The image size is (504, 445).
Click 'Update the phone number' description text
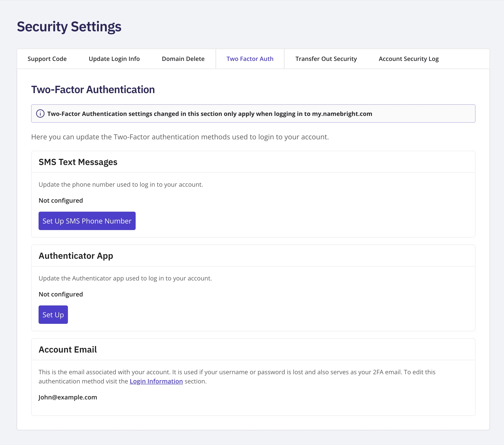(x=121, y=184)
